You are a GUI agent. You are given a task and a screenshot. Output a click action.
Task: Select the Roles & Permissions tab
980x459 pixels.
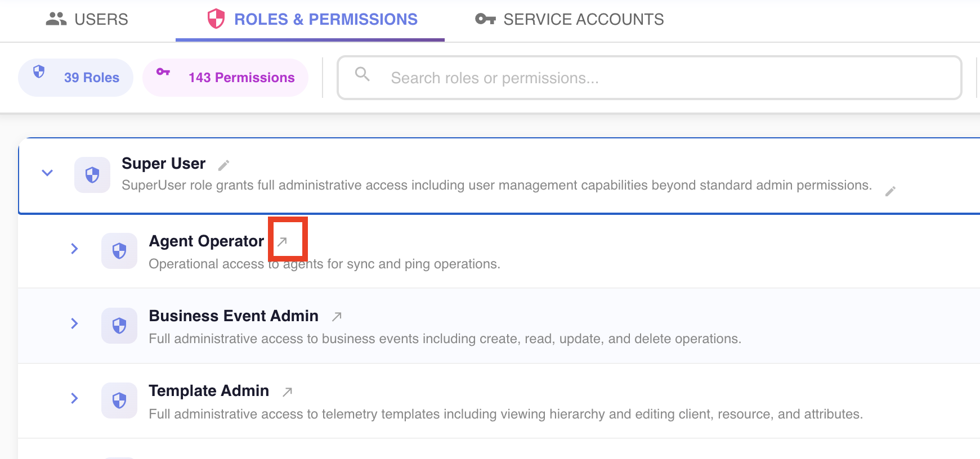pyautogui.click(x=310, y=20)
